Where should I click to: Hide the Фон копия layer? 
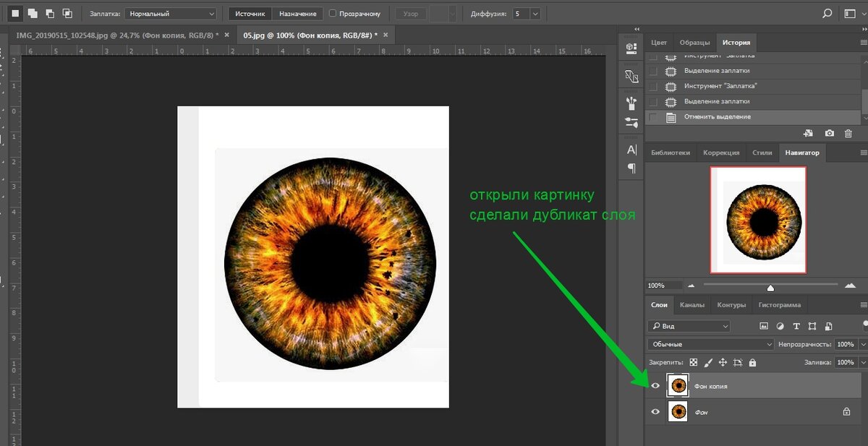pyautogui.click(x=655, y=386)
